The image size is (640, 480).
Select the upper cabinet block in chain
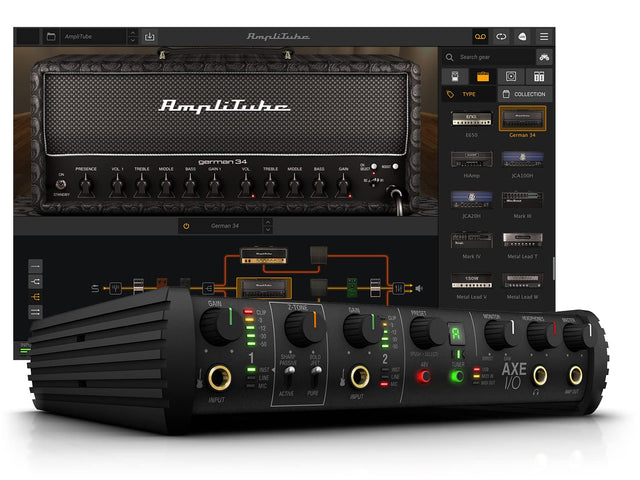click(318, 255)
